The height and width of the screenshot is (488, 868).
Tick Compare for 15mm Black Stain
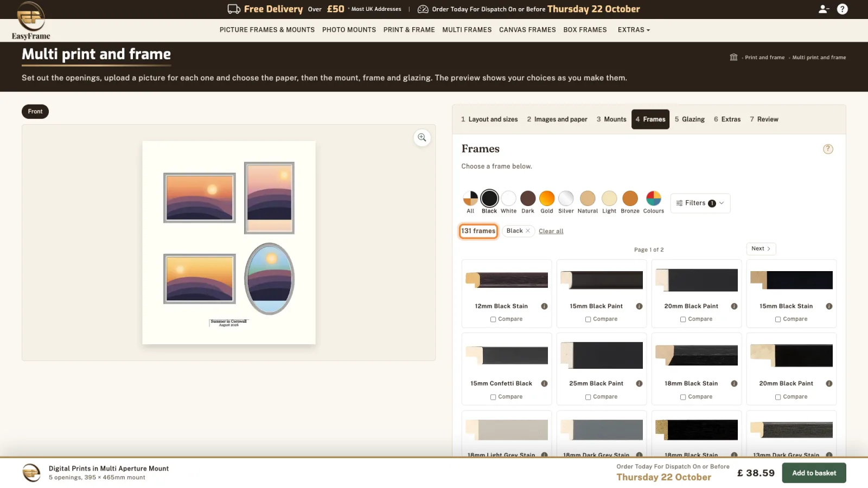point(778,319)
